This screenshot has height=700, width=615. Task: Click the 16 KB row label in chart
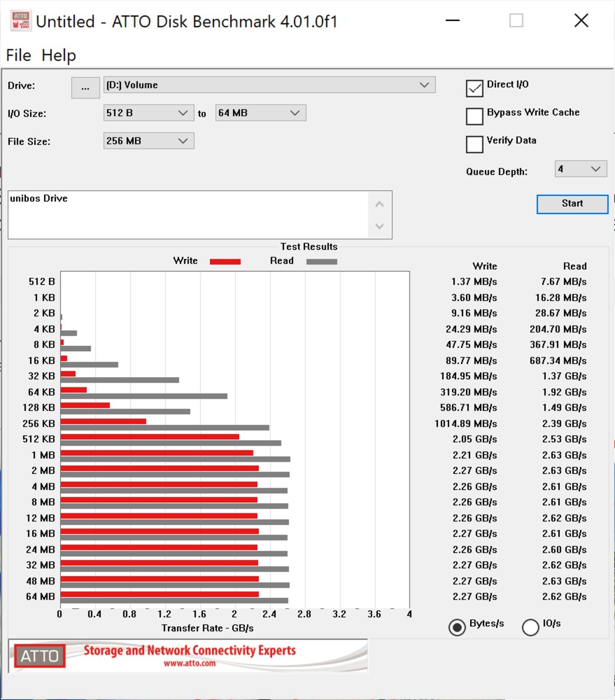click(42, 361)
